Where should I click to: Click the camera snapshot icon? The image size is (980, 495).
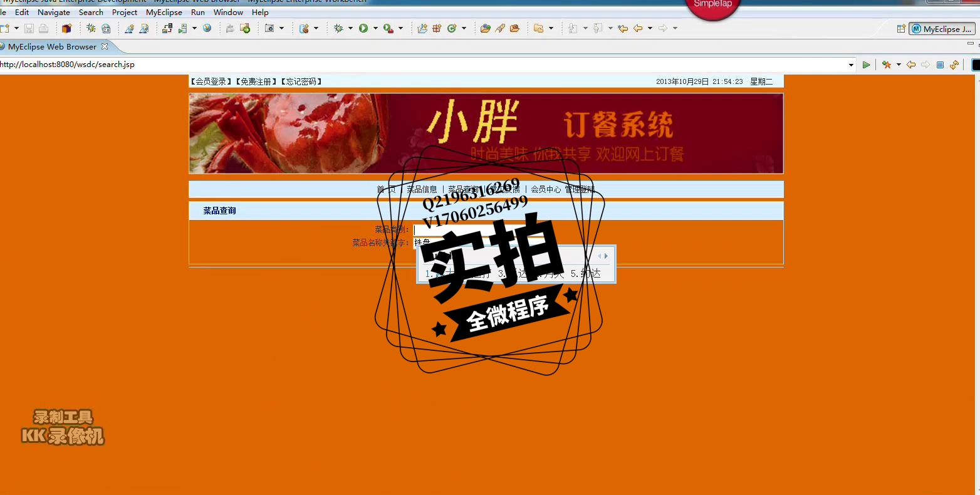click(269, 28)
